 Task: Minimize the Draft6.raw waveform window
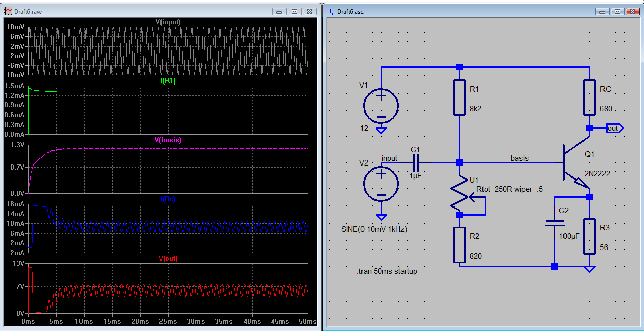pyautogui.click(x=280, y=11)
